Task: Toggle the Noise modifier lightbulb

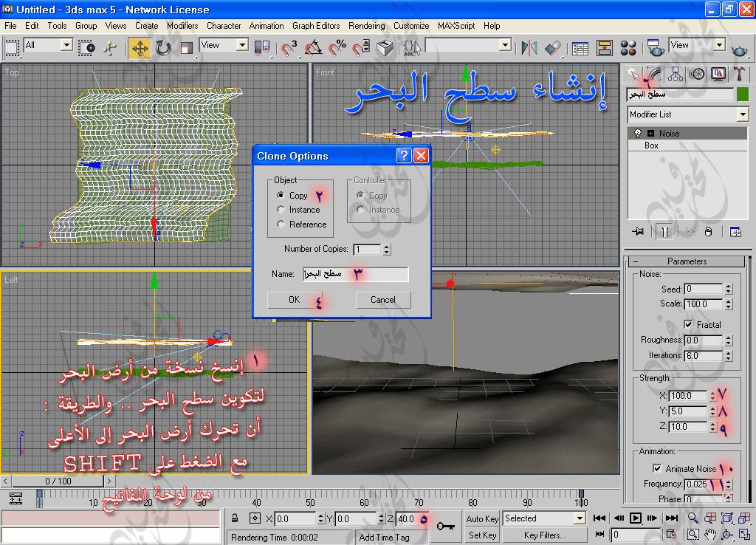Action: (638, 133)
